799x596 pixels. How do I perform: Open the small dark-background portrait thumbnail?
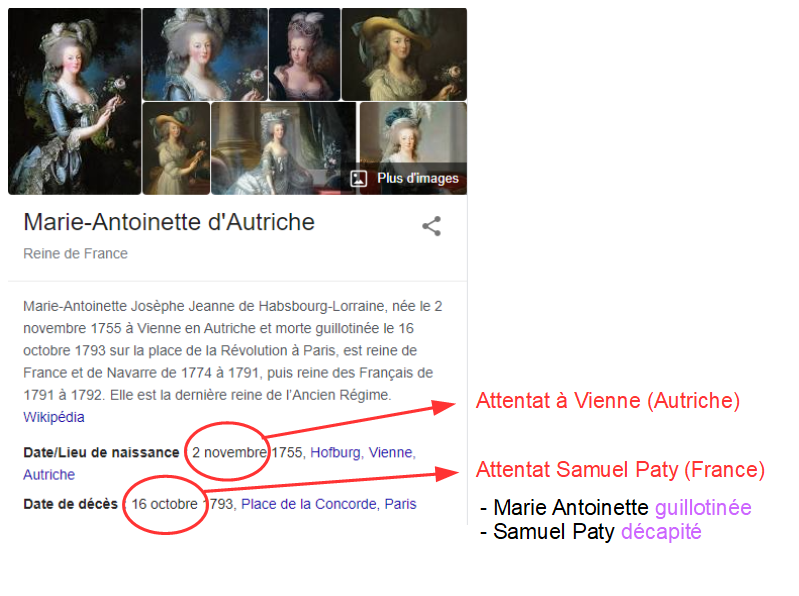(304, 54)
